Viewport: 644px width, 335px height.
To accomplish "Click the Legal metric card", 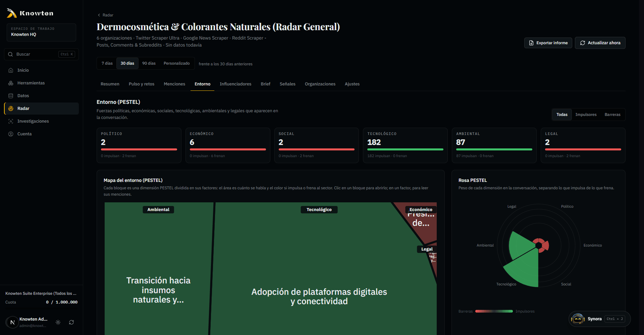I will [x=583, y=145].
